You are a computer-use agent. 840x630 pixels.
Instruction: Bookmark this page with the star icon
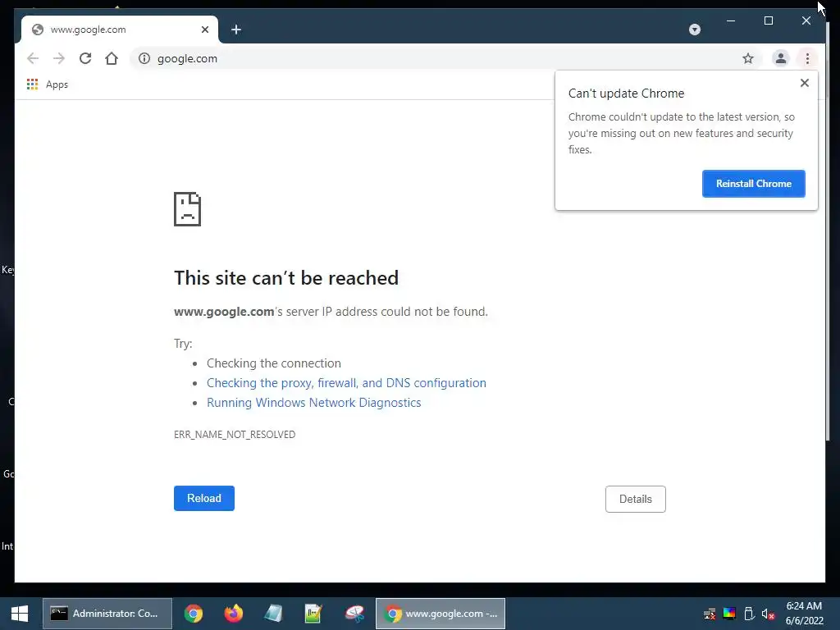click(748, 58)
